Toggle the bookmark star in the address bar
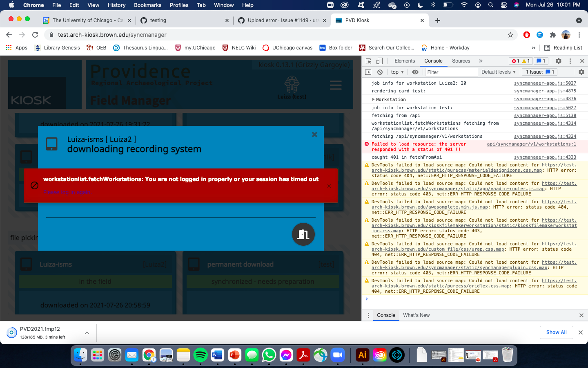The image size is (588, 368). pos(510,35)
